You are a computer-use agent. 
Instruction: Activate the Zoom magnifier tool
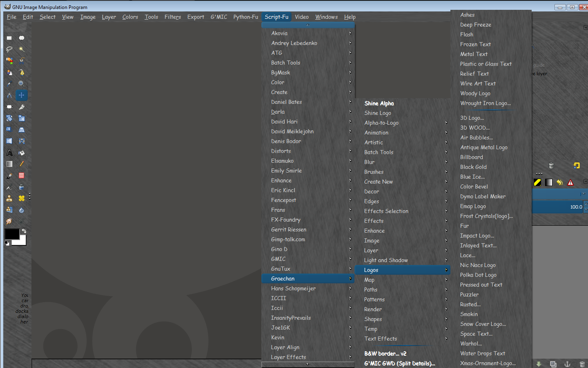point(22,84)
